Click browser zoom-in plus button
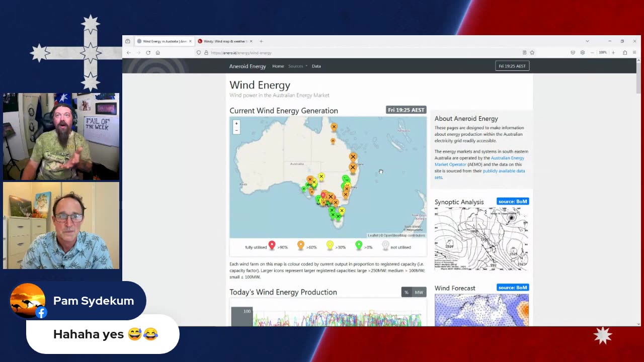644x362 pixels. pyautogui.click(x=613, y=53)
